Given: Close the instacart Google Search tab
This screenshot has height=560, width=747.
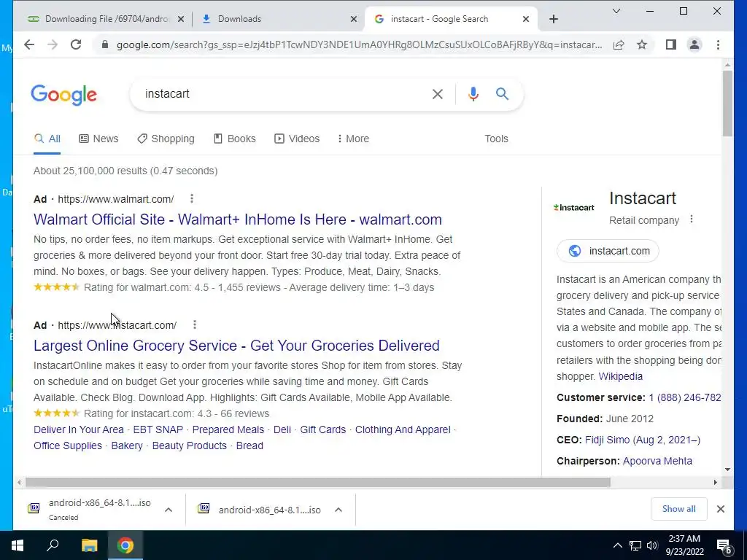Looking at the screenshot, I should tap(525, 19).
